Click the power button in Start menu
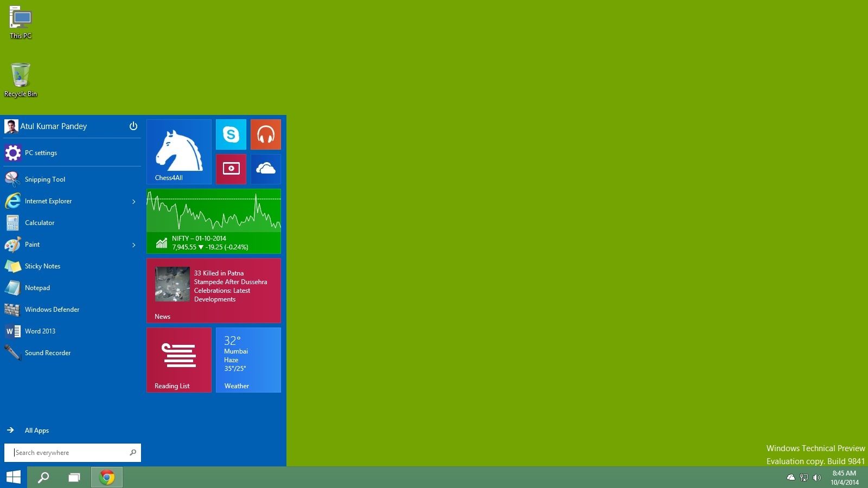 point(133,126)
